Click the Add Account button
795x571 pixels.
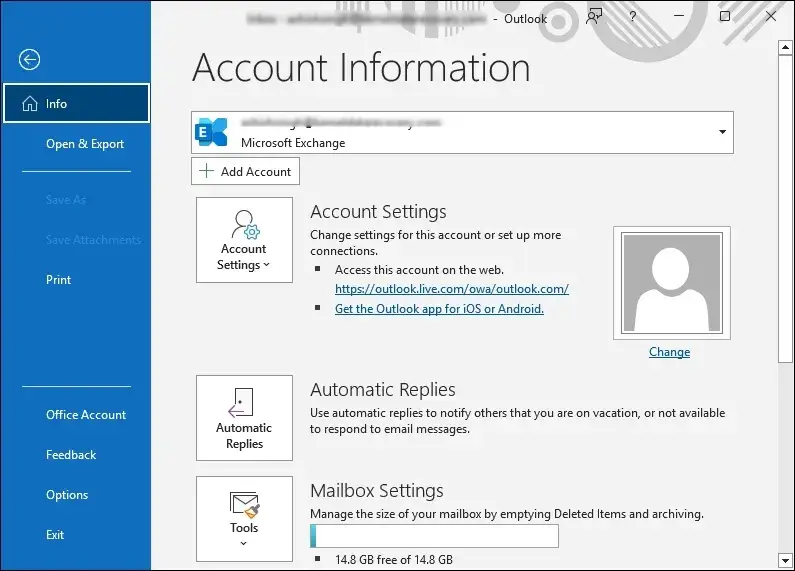[245, 171]
